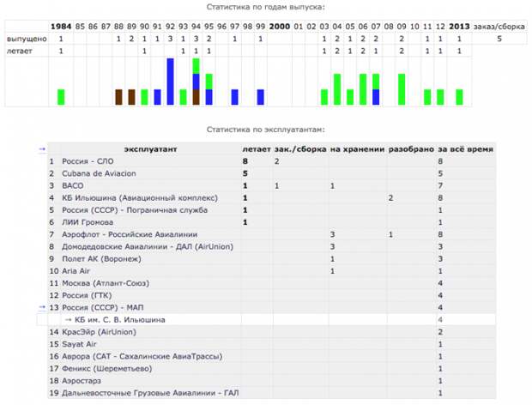Open Феникс (Шереметьево) operator link
Viewport: 532px width, 405px height.
pyautogui.click(x=107, y=369)
